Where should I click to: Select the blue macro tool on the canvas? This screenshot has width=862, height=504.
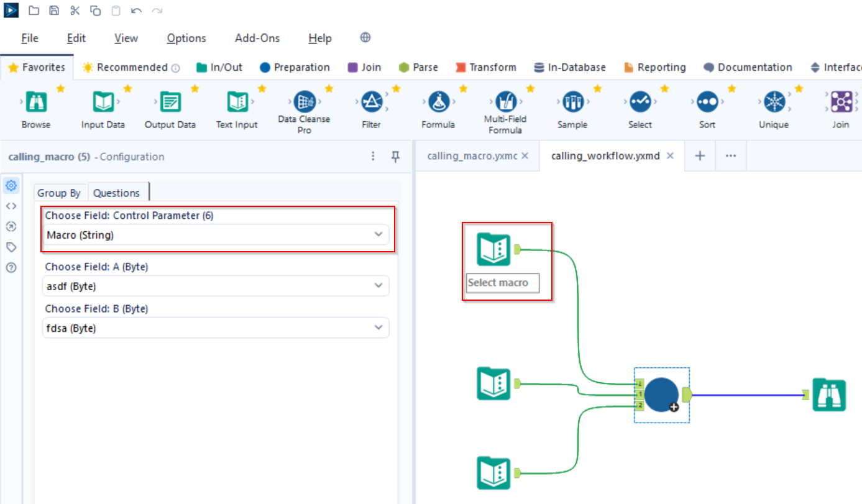(661, 395)
